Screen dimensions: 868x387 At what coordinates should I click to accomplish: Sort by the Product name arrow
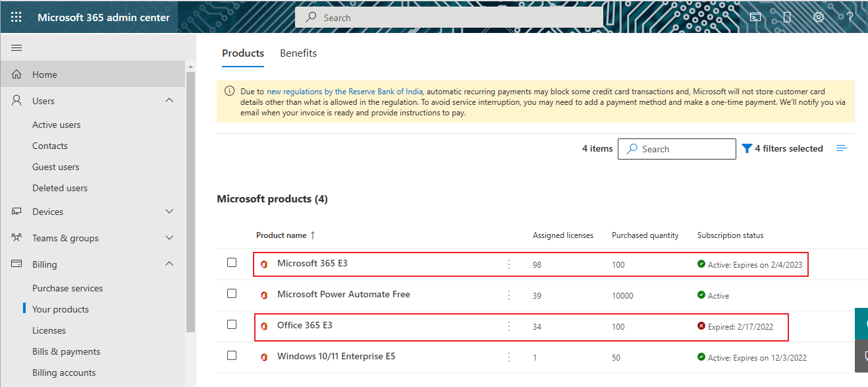pyautogui.click(x=313, y=235)
